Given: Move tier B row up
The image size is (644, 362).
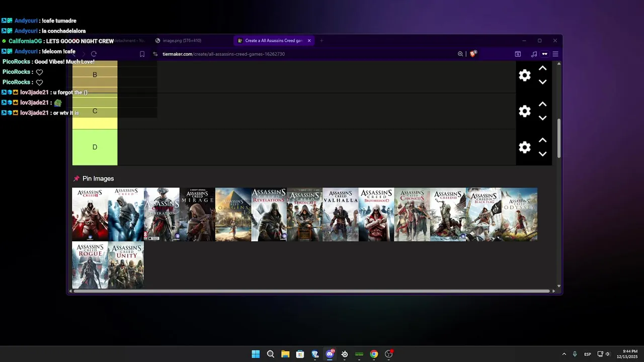Looking at the screenshot, I should (542, 68).
